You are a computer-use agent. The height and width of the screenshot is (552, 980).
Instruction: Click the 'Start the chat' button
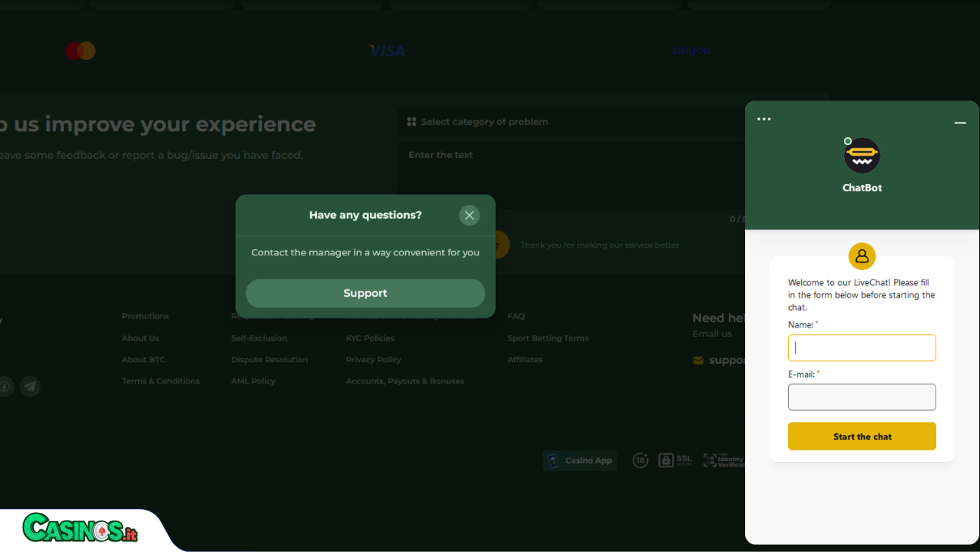click(862, 436)
